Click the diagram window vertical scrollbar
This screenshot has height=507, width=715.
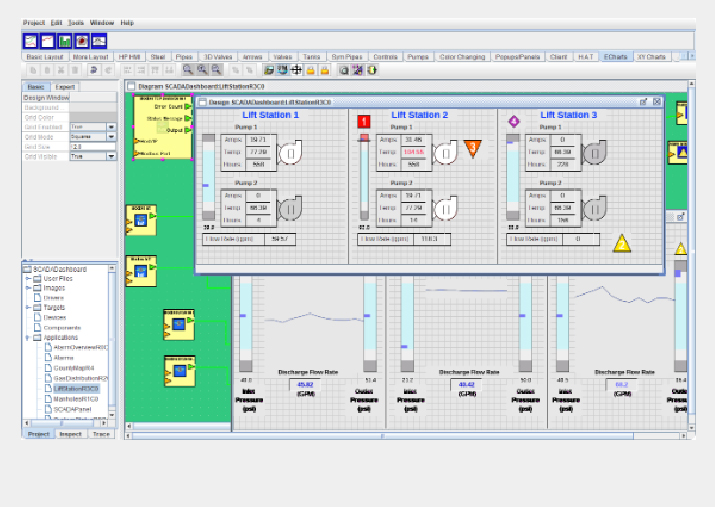691,255
